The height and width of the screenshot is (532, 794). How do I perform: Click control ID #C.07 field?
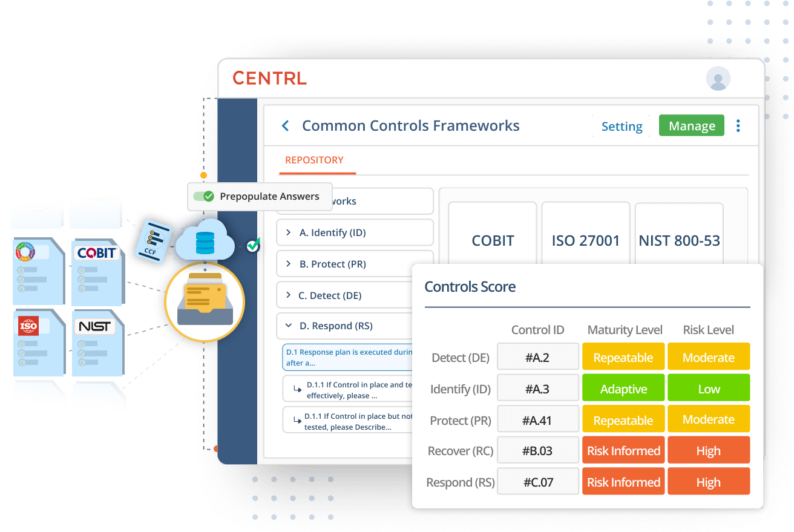coord(537,482)
